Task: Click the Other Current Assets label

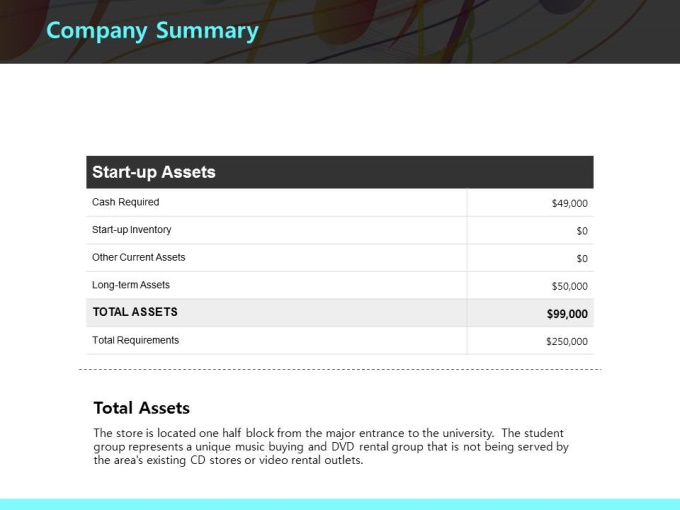Action: [138, 257]
